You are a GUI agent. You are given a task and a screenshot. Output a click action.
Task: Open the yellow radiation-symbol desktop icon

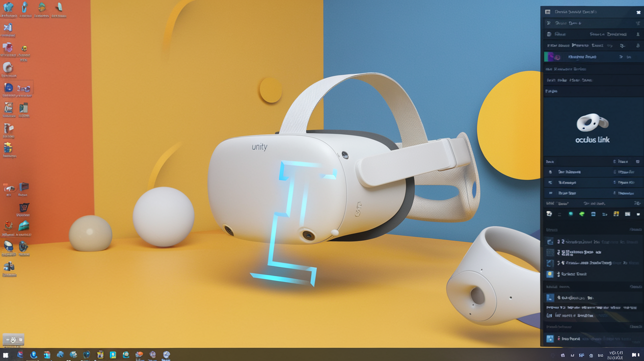tap(24, 49)
